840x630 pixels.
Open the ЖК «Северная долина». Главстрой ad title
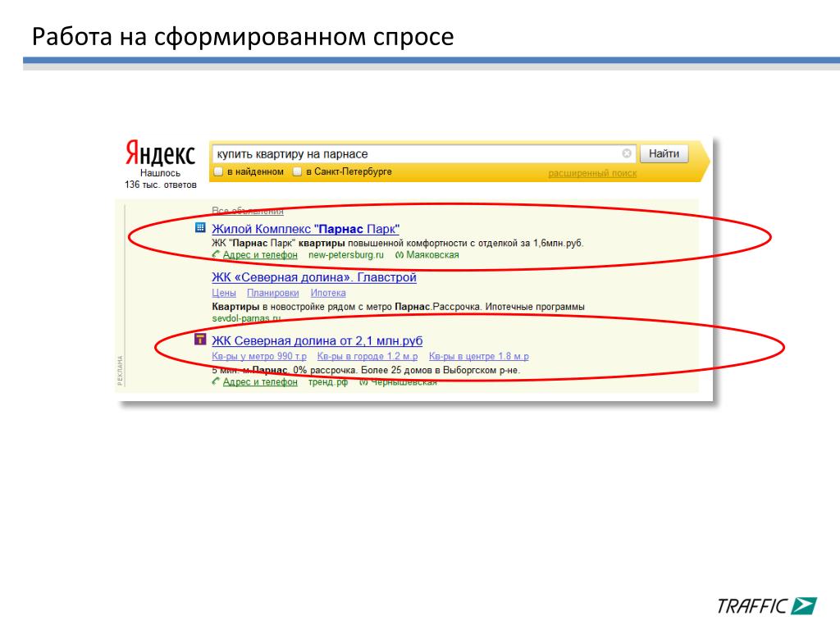click(x=314, y=277)
